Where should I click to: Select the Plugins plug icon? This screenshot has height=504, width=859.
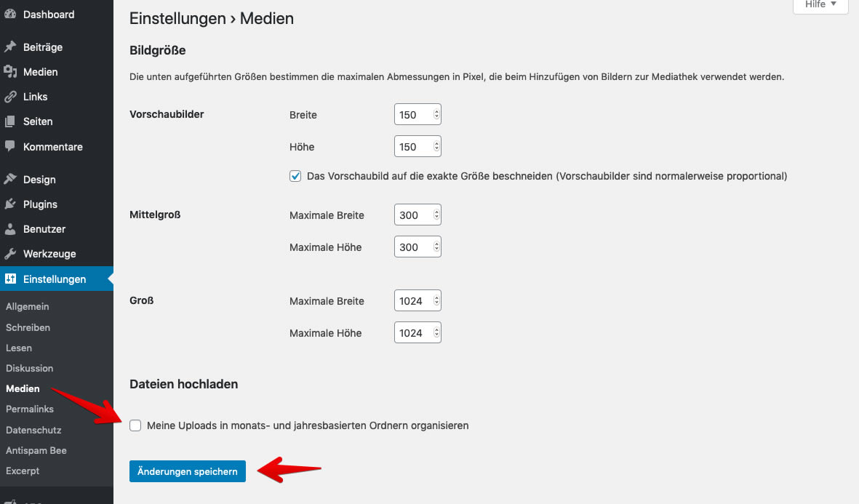pos(11,204)
